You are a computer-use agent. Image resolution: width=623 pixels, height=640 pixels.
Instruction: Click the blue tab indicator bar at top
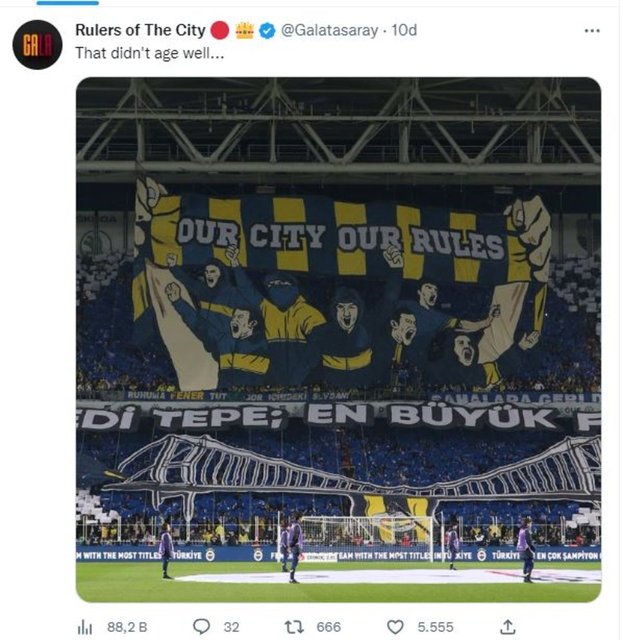(67, 2)
